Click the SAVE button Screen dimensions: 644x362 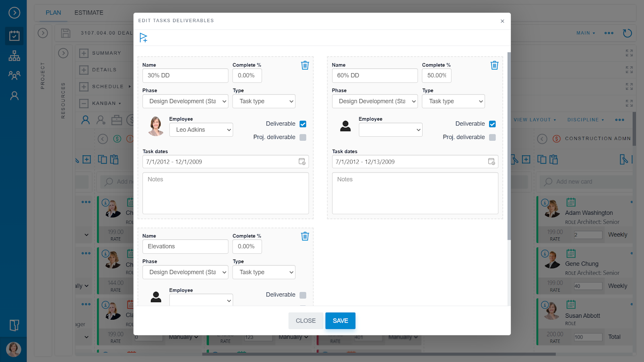tap(340, 321)
